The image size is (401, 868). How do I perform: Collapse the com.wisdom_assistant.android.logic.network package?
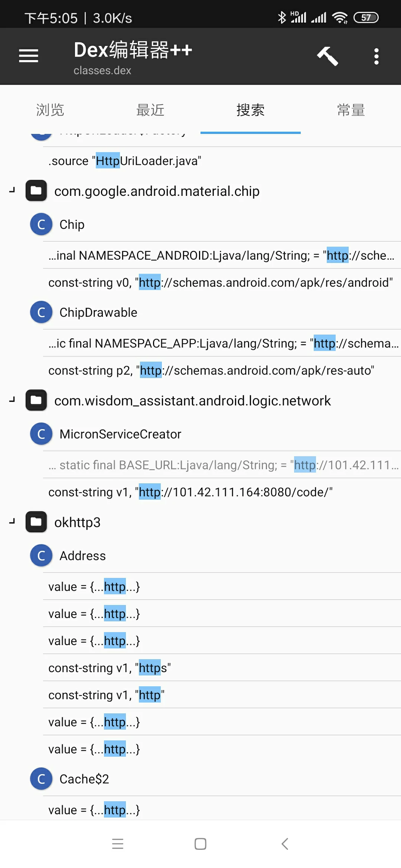(12, 400)
